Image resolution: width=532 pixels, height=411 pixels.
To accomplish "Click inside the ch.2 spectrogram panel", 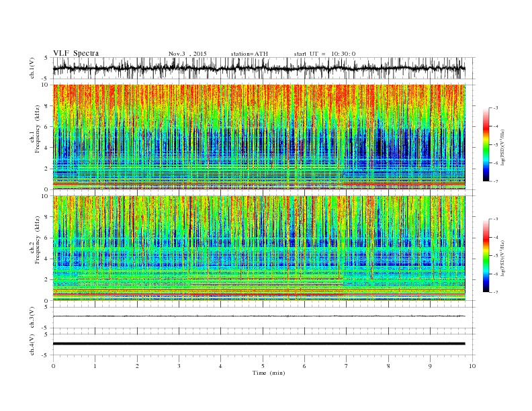I will point(259,248).
